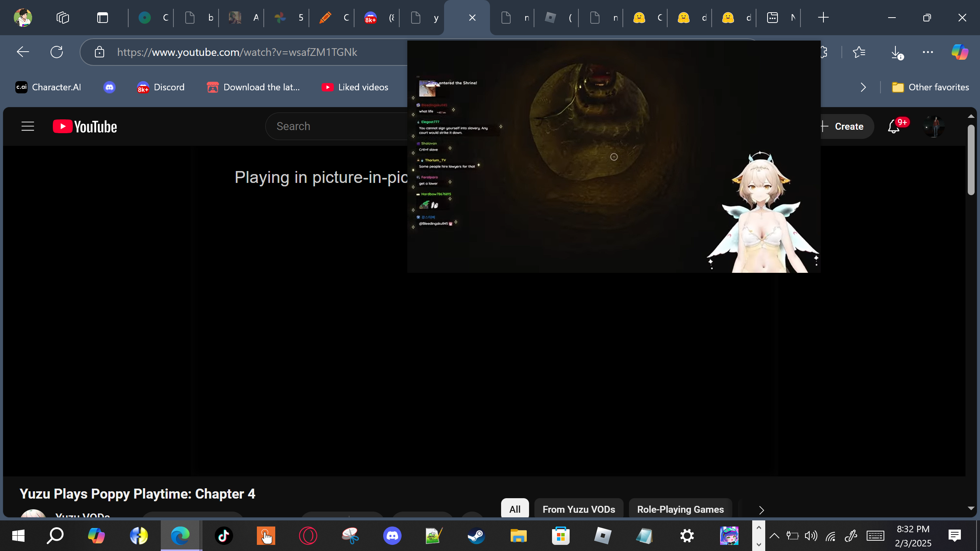Viewport: 980px width, 551px height.
Task: Select the Role-Playing Games chip
Action: (x=680, y=509)
